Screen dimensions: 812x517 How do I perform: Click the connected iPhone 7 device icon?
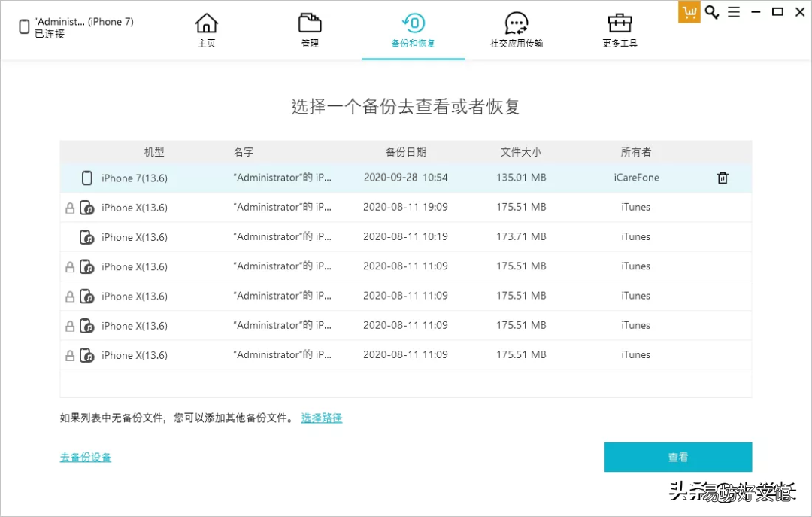click(24, 27)
